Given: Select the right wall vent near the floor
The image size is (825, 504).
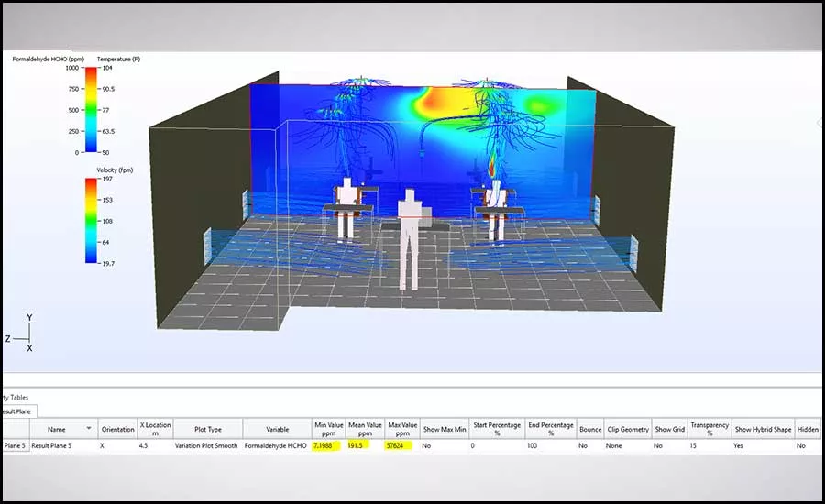Looking at the screenshot, I should point(634,254).
